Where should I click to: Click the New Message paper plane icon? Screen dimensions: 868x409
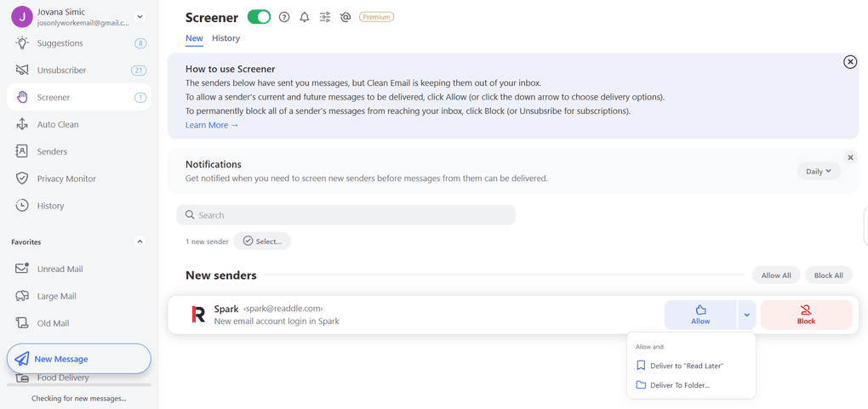click(21, 359)
